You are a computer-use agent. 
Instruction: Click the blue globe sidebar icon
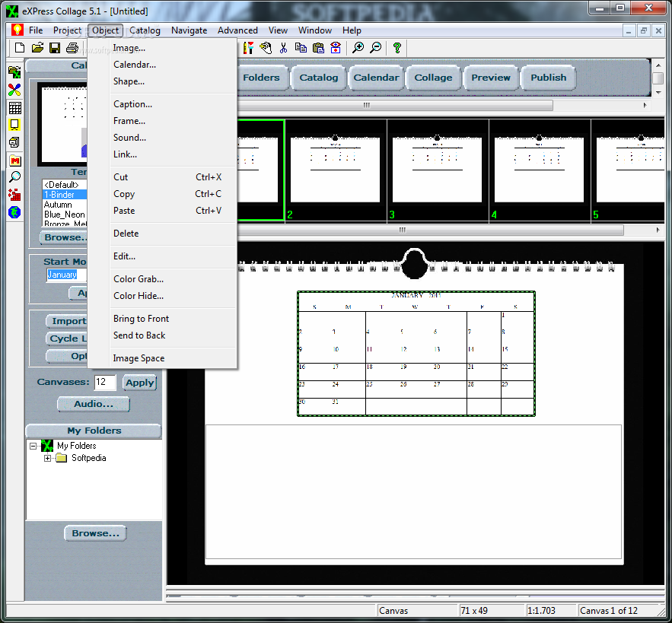click(x=14, y=212)
